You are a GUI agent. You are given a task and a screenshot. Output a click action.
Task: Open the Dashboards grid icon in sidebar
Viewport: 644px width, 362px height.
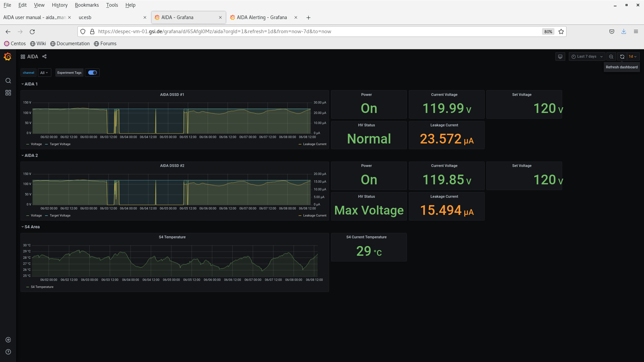tap(8, 93)
